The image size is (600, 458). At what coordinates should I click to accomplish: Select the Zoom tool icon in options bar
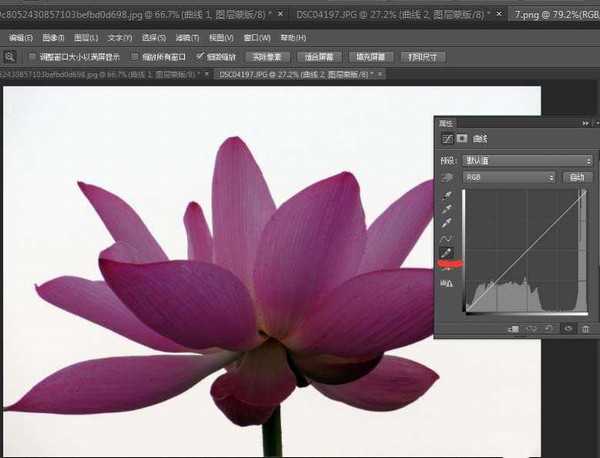10,57
